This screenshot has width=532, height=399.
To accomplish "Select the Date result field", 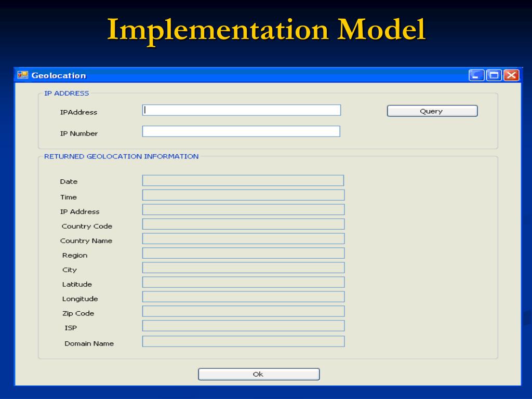I will 243,180.
